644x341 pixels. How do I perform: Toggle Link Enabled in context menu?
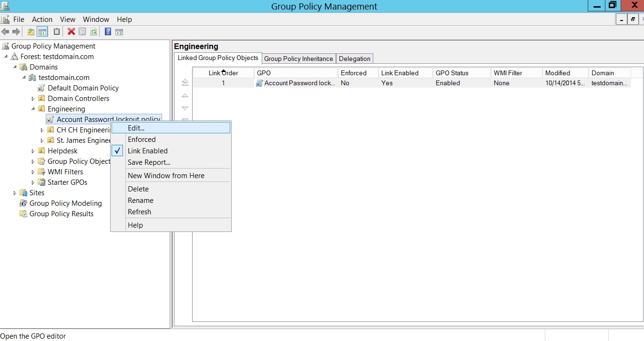(x=147, y=151)
